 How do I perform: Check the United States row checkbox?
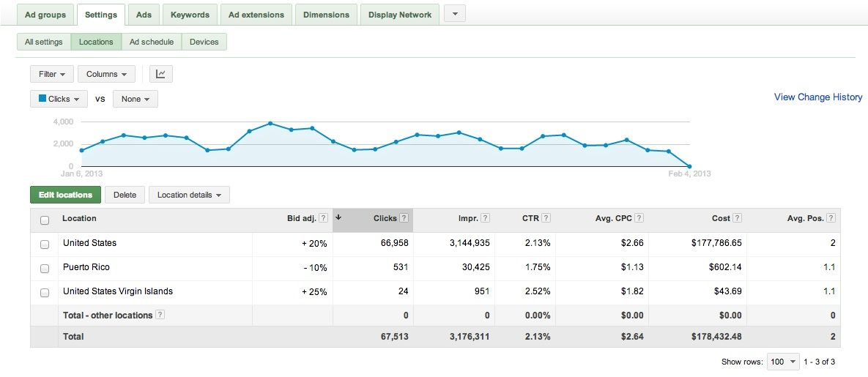click(45, 244)
